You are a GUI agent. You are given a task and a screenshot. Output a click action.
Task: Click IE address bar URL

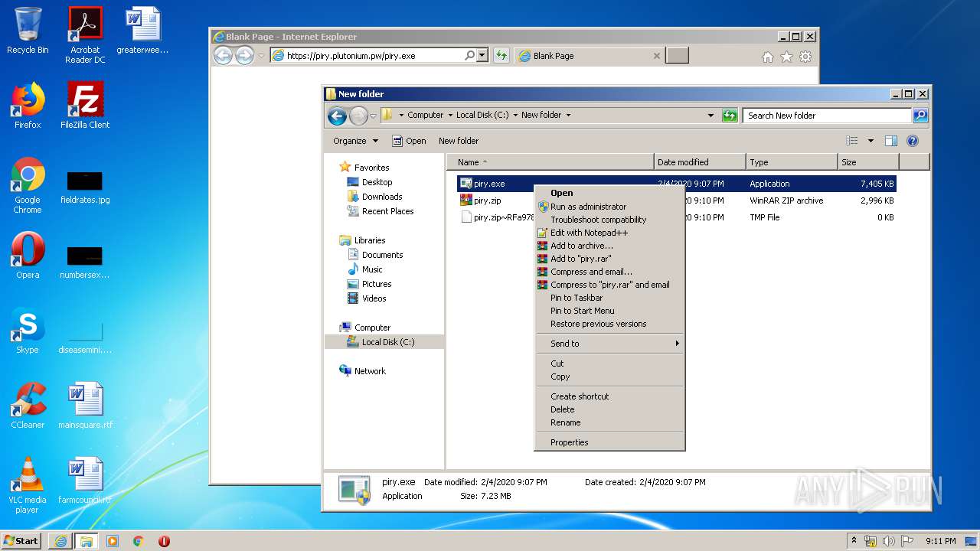tap(351, 56)
